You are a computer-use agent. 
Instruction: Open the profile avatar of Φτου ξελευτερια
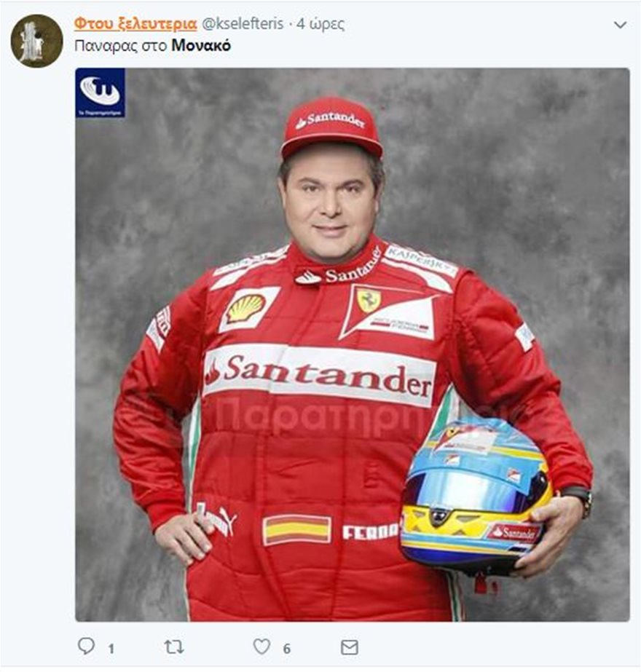coord(36,41)
